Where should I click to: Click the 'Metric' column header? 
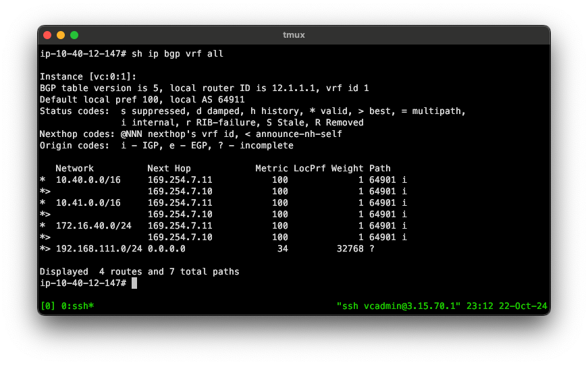271,168
